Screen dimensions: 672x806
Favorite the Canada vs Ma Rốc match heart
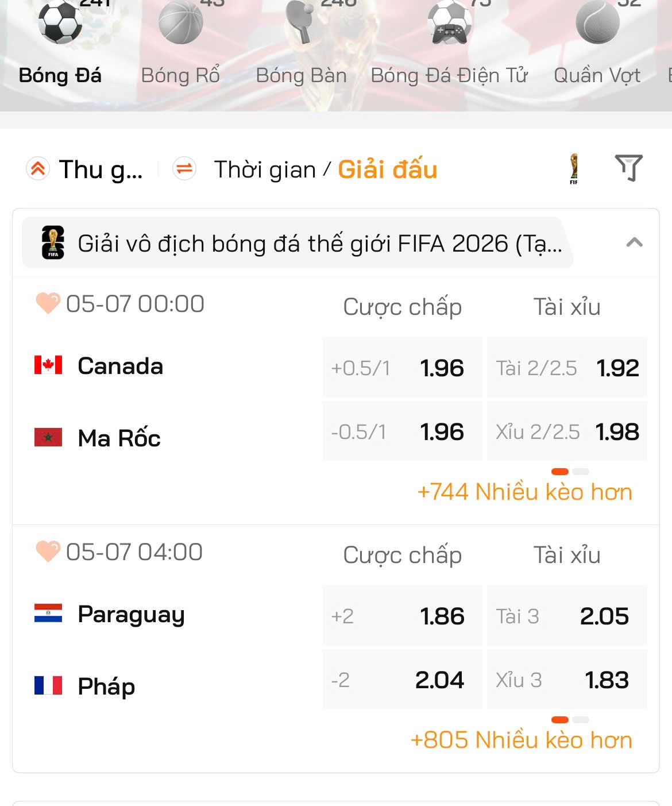48,303
